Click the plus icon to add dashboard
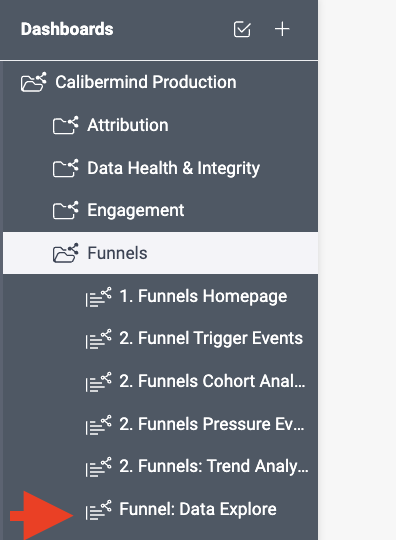 (x=282, y=29)
